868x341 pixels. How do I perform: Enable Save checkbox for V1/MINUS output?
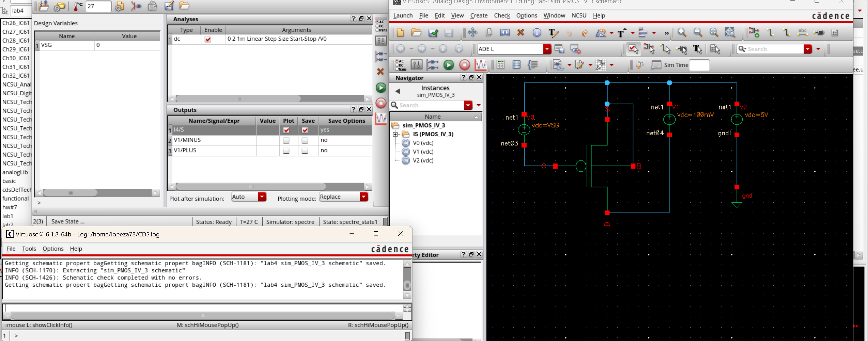click(305, 140)
